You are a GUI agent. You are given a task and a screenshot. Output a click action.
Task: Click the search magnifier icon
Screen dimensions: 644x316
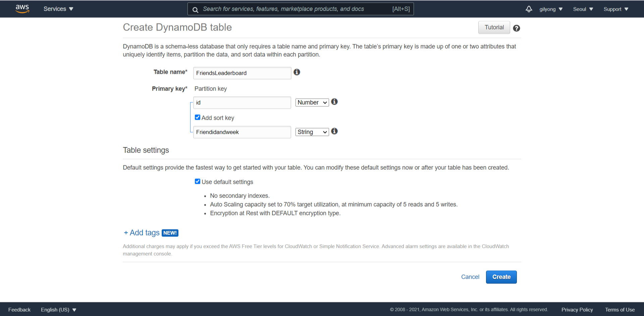pos(195,9)
